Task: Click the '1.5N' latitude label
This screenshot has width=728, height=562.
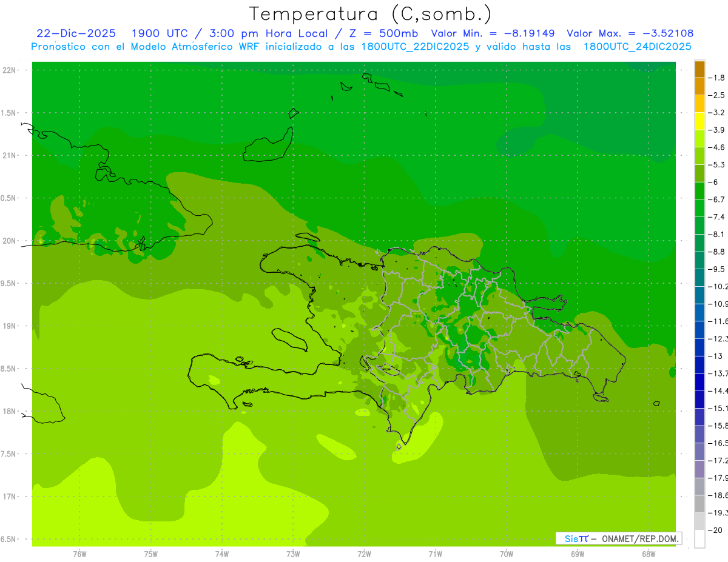Action: click(x=9, y=113)
